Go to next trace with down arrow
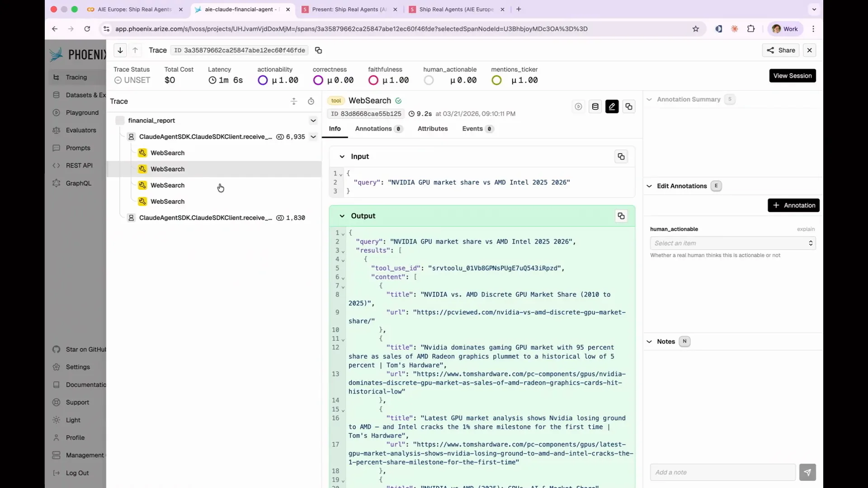The width and height of the screenshot is (868, 488). [120, 50]
